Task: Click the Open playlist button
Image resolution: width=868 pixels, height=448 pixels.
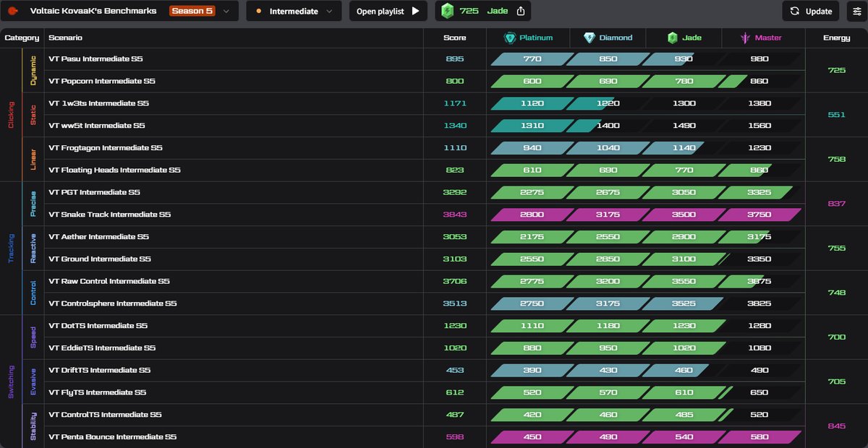Action: point(388,11)
